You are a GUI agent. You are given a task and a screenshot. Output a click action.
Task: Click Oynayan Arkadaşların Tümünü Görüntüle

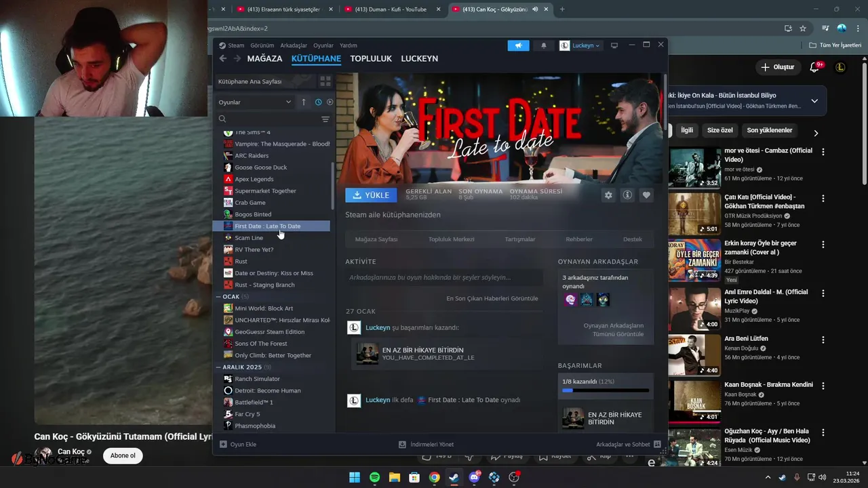coord(613,330)
